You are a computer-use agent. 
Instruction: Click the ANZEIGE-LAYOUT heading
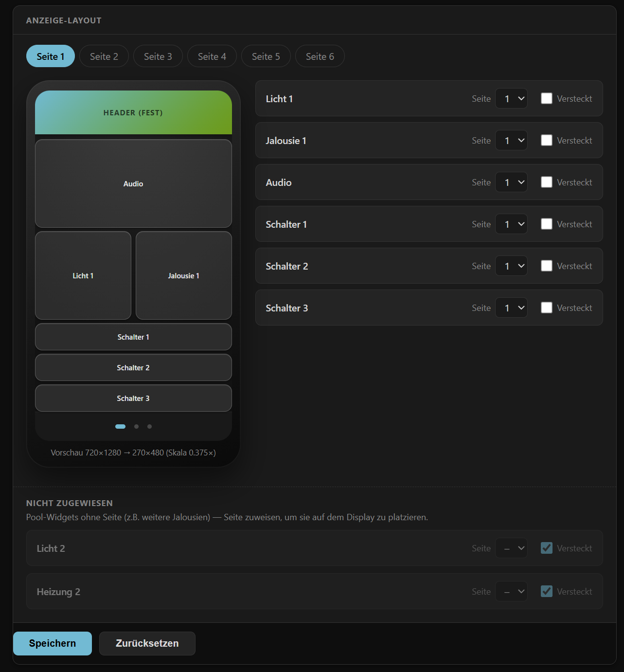(64, 20)
